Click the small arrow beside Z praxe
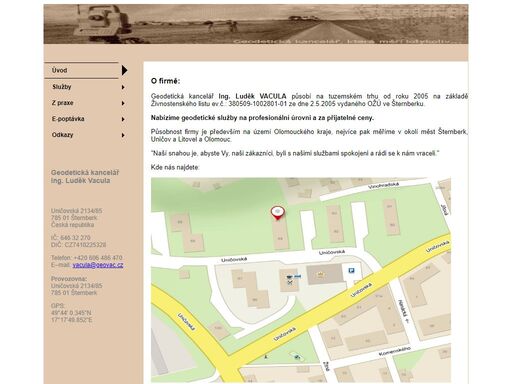This screenshot has height=384, width=512. 123,103
